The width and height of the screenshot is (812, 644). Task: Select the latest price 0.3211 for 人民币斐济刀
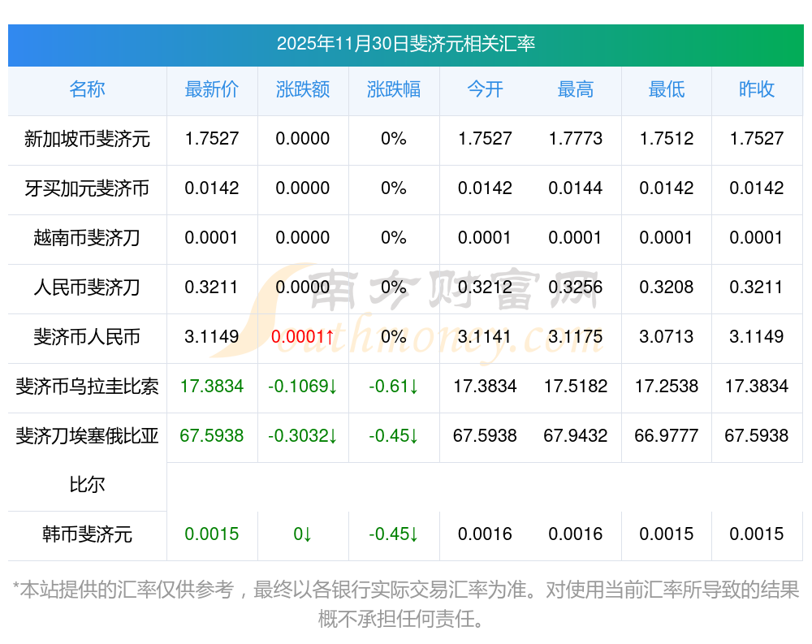click(212, 287)
